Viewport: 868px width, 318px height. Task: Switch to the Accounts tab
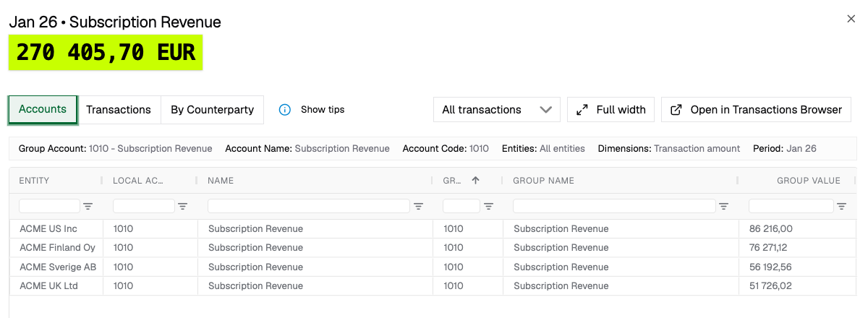(x=43, y=109)
